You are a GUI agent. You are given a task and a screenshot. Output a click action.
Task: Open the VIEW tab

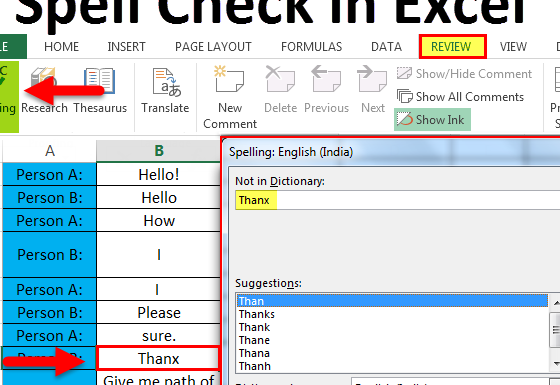[x=513, y=47]
